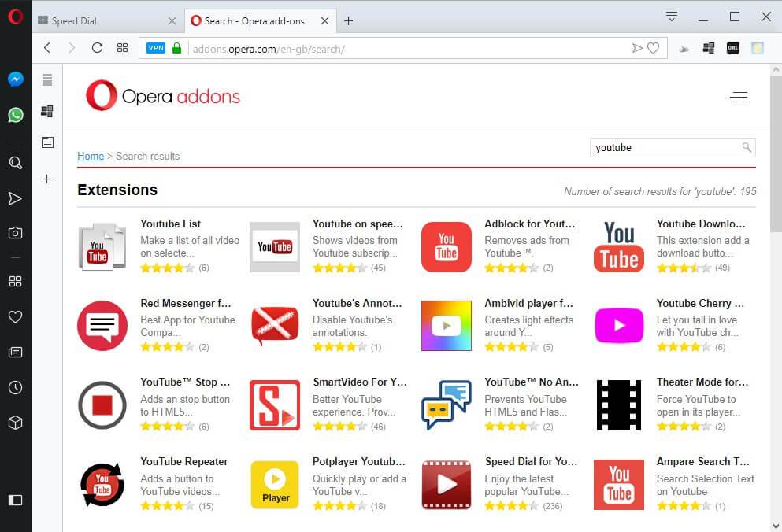This screenshot has width=782, height=532.
Task: Click the YouTube No Annotations chat-bubble thumbnail
Action: coord(447,405)
